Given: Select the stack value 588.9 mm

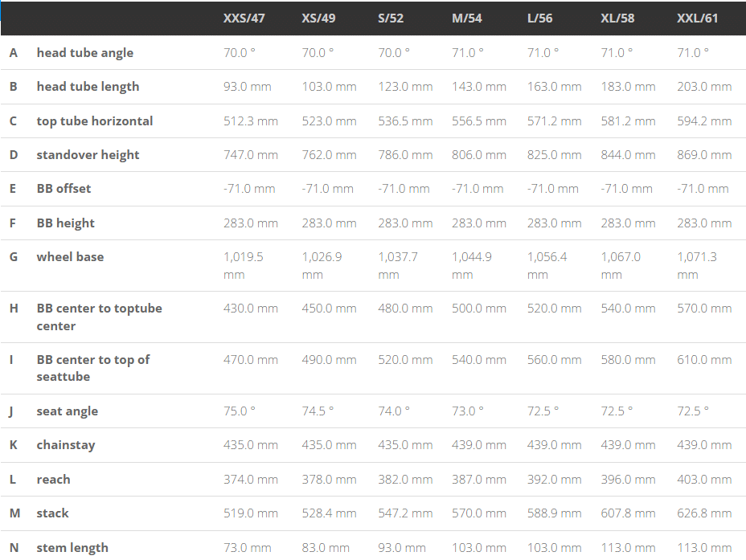Looking at the screenshot, I should coord(554,513).
